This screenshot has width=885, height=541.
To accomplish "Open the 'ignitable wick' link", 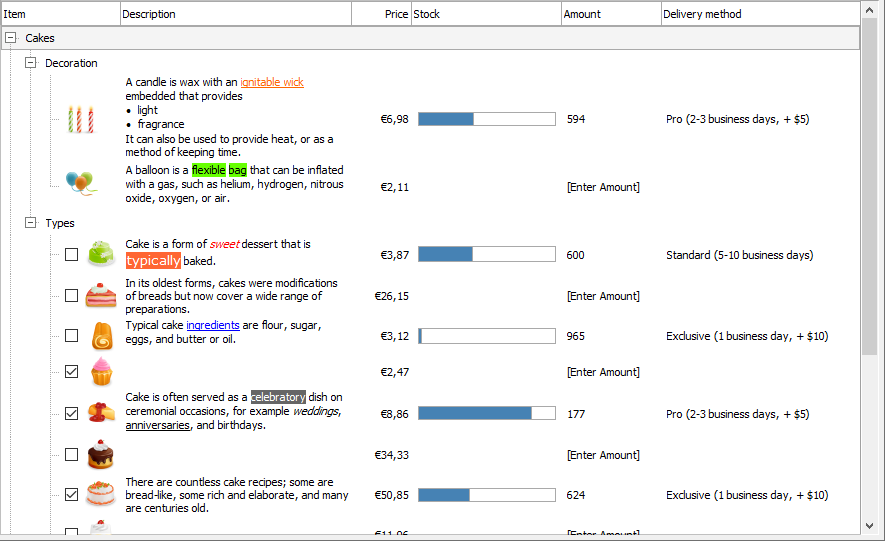I will [272, 82].
